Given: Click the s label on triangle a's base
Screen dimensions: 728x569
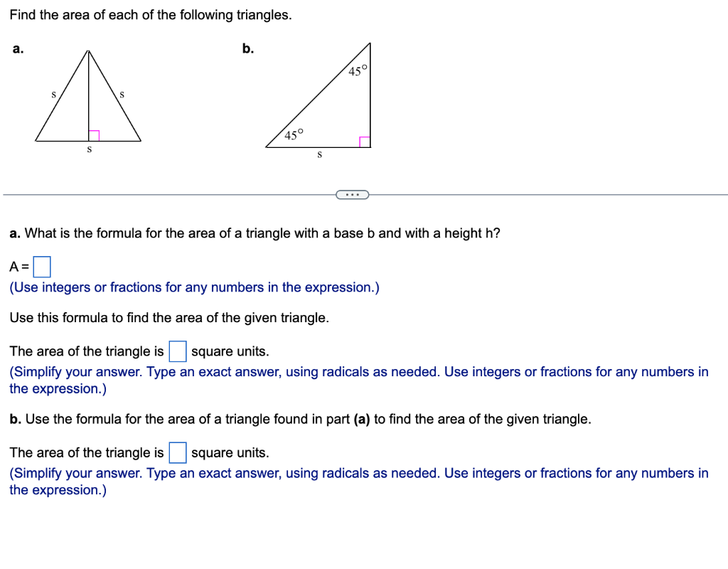Looking at the screenshot, I should click(x=89, y=149).
